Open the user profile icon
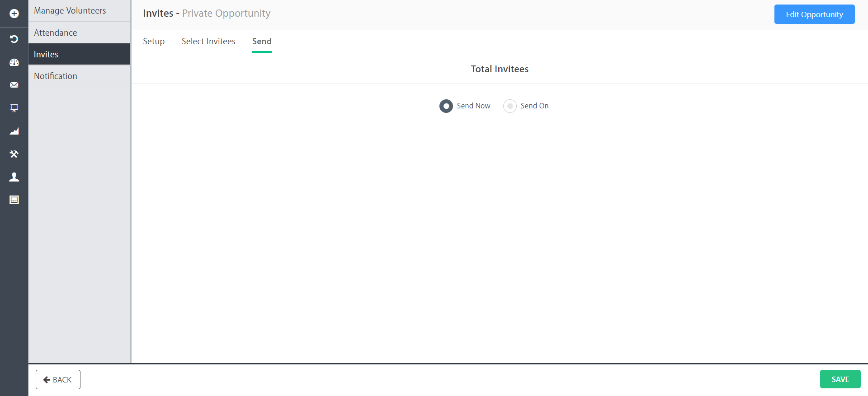 [14, 177]
